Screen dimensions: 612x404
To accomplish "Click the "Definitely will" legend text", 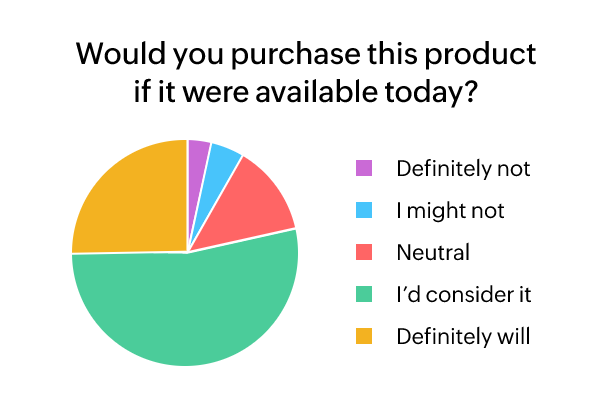I will pos(463,336).
